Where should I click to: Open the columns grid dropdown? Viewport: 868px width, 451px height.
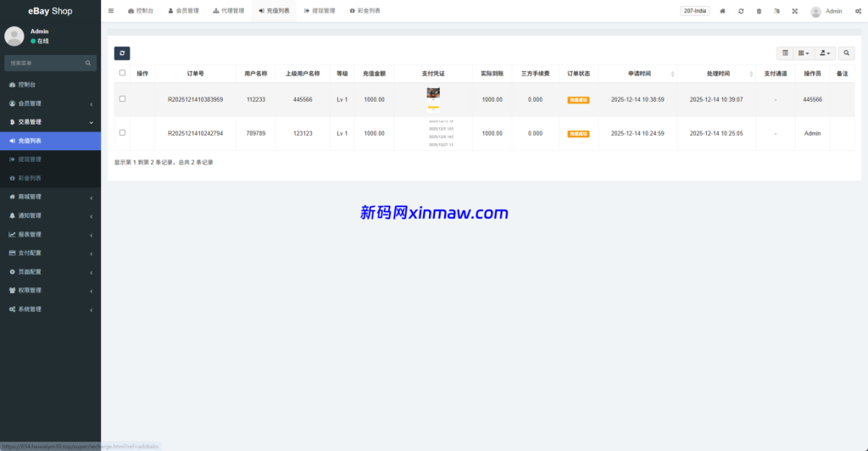click(804, 53)
